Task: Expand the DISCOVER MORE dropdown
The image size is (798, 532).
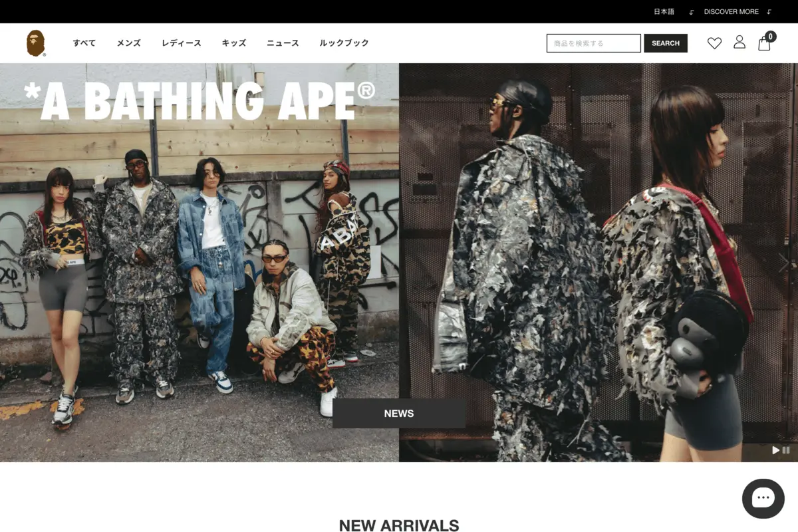Action: [x=731, y=11]
